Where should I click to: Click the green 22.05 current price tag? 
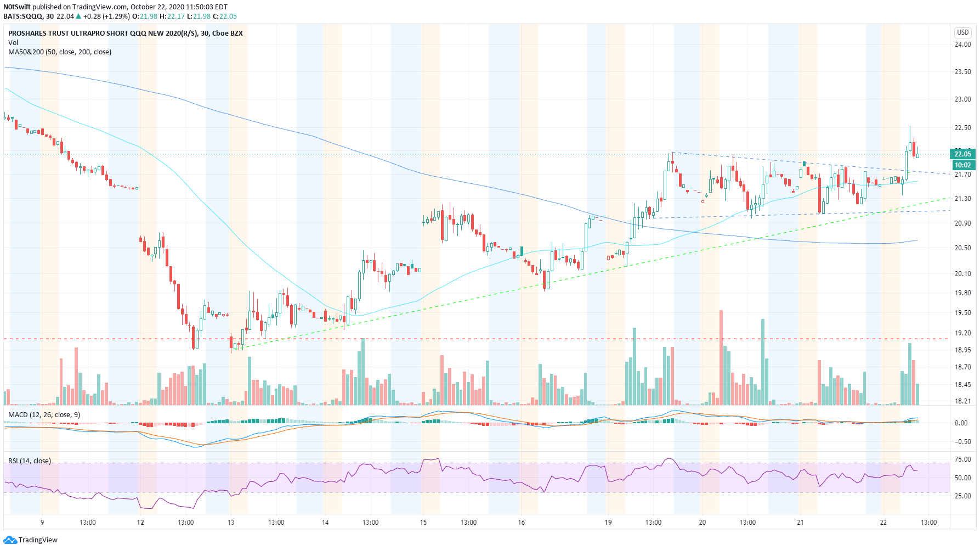pyautogui.click(x=962, y=154)
